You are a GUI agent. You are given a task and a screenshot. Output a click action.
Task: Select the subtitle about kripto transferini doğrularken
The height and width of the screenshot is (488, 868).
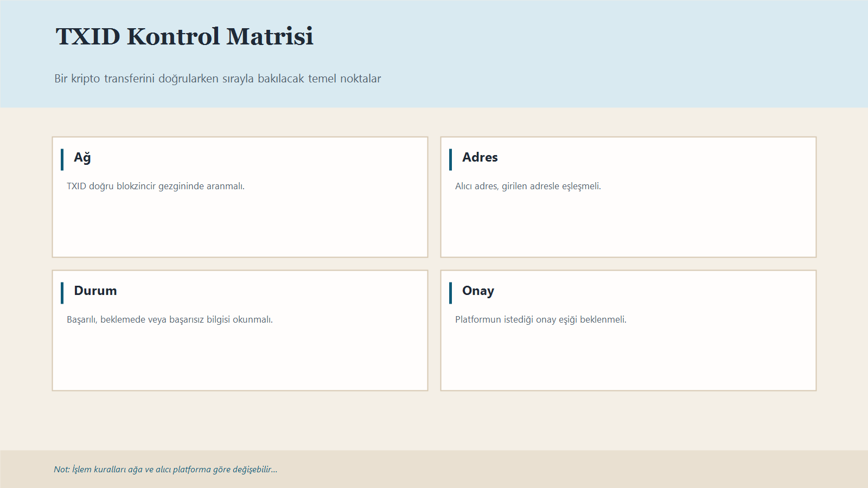(218, 79)
